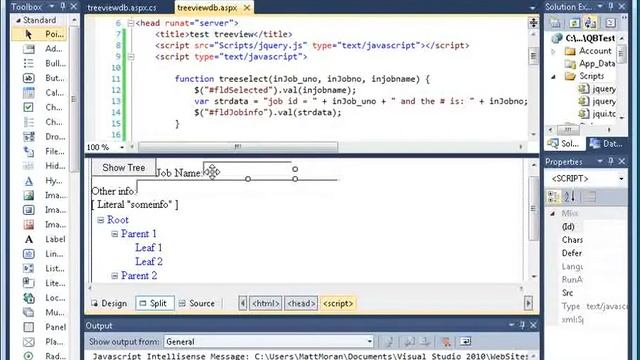Click the Show Tree button

pos(124,167)
